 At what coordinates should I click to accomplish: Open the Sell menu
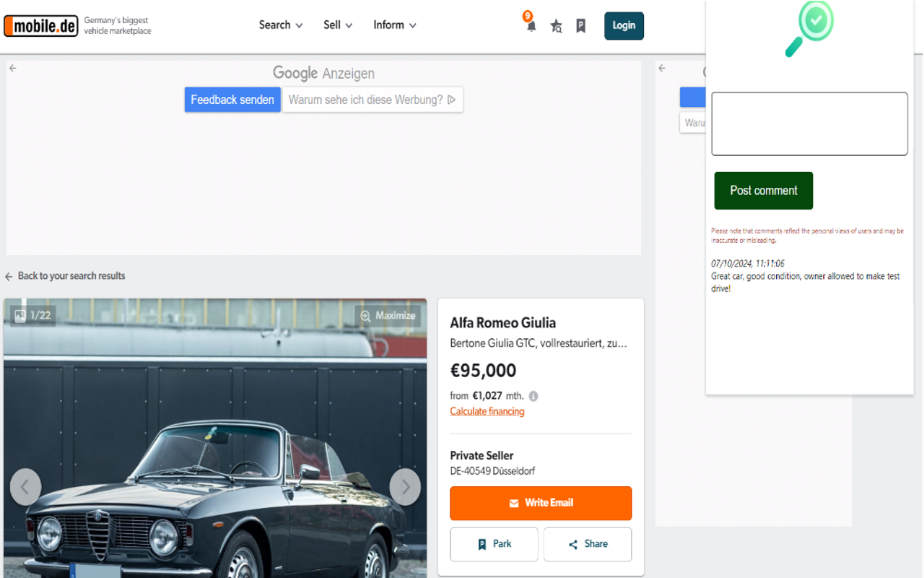338,25
